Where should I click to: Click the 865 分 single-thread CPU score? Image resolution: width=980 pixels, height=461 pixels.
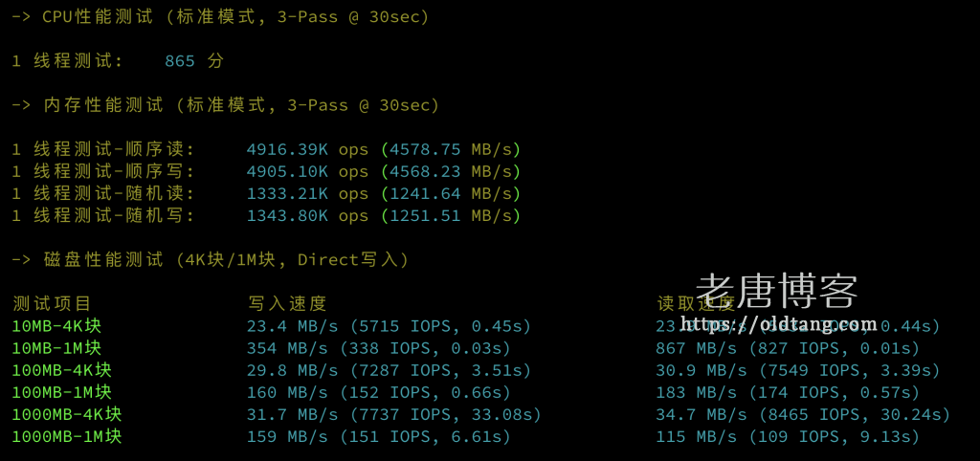pos(194,61)
